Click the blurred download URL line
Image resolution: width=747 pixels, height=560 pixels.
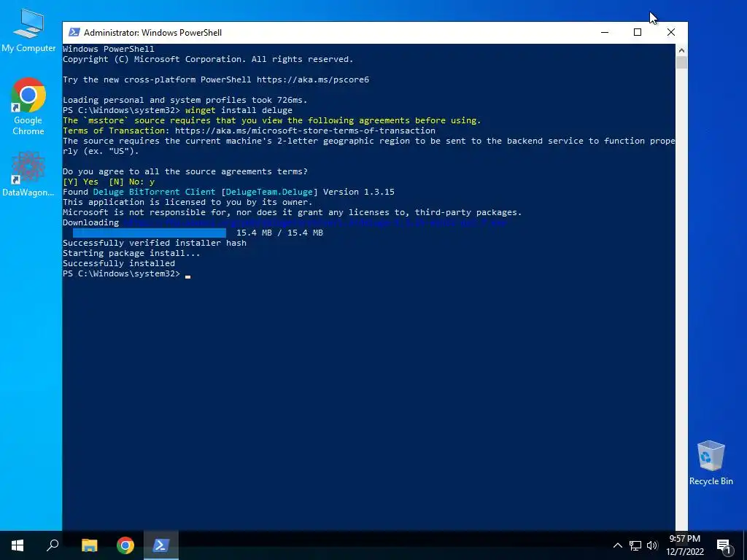pos(314,222)
